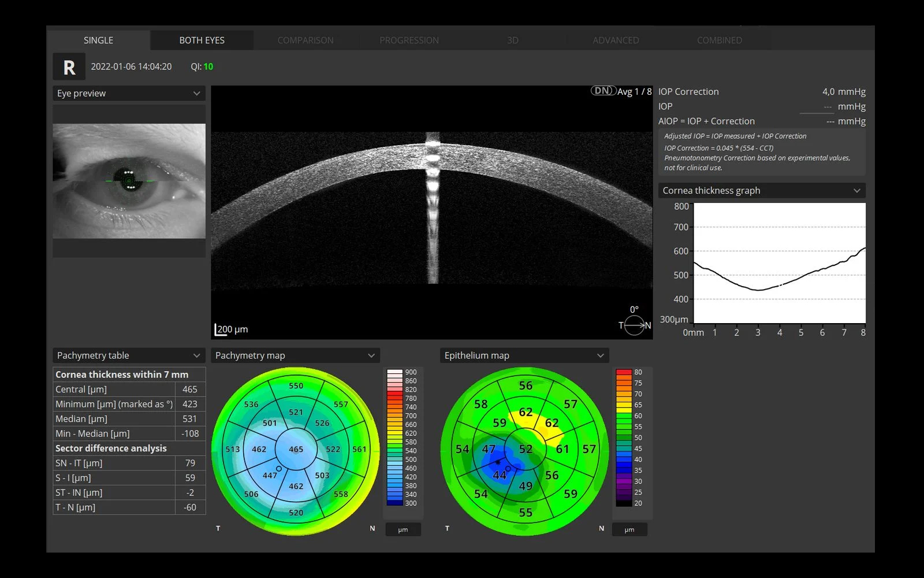Click the µm unit button under pachymetry scale
Viewport: 924px width, 578px height.
pos(403,529)
